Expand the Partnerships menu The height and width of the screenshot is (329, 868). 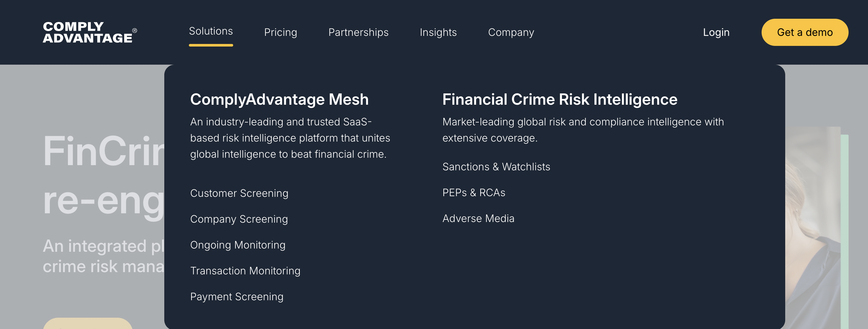click(358, 32)
